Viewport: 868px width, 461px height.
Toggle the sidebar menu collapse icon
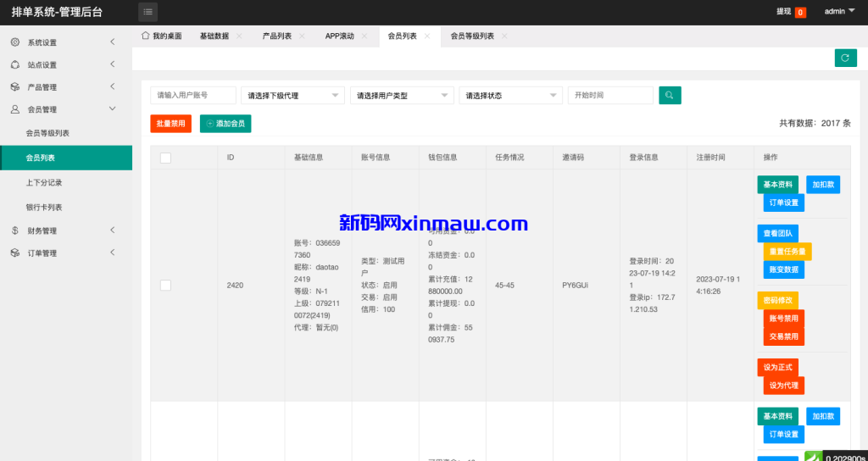coord(147,12)
